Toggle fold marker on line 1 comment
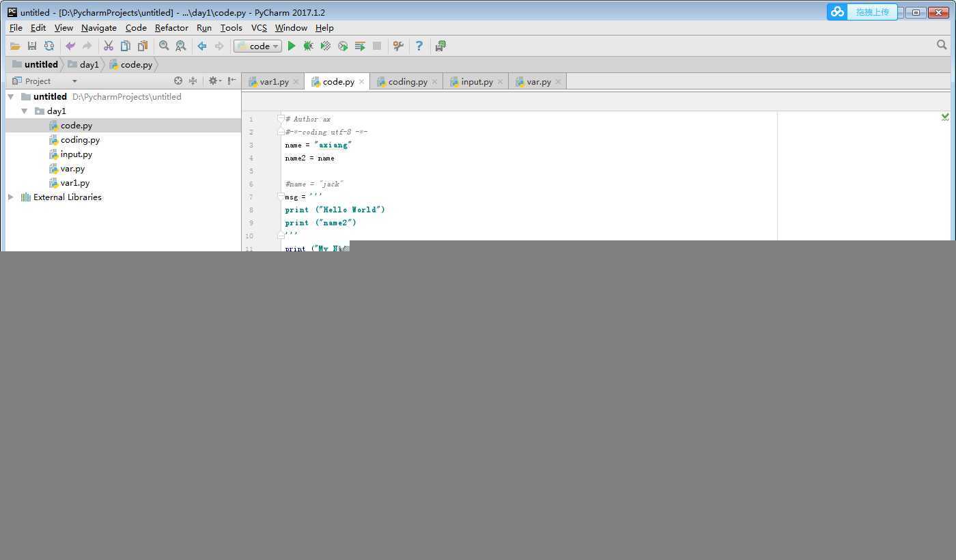 [x=281, y=119]
